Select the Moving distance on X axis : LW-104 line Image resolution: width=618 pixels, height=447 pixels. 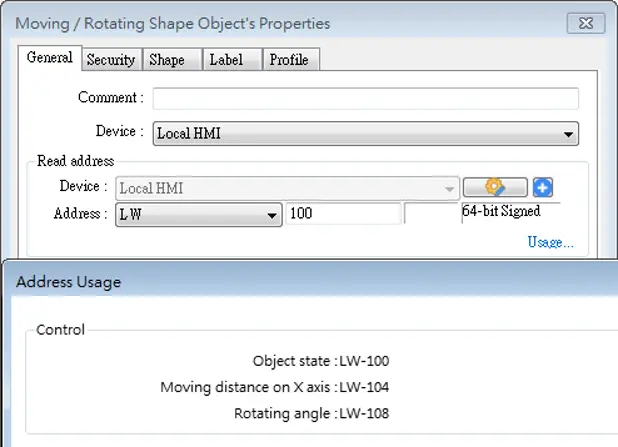coord(275,387)
